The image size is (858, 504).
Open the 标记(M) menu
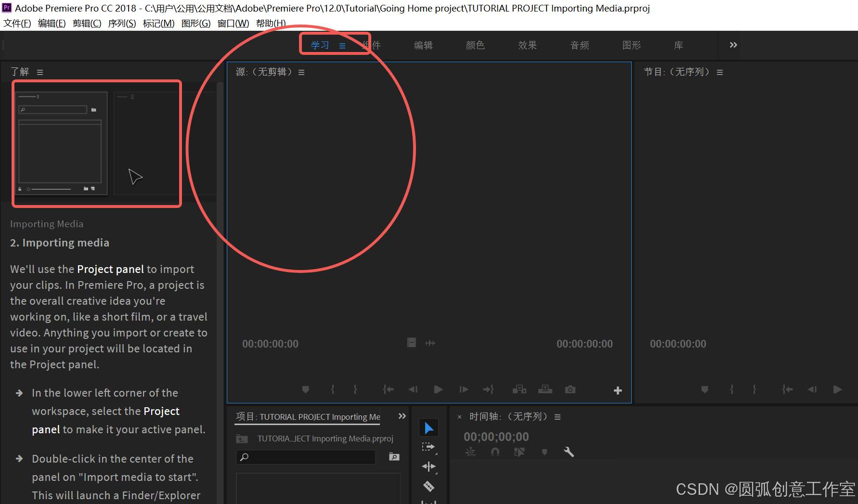[159, 23]
